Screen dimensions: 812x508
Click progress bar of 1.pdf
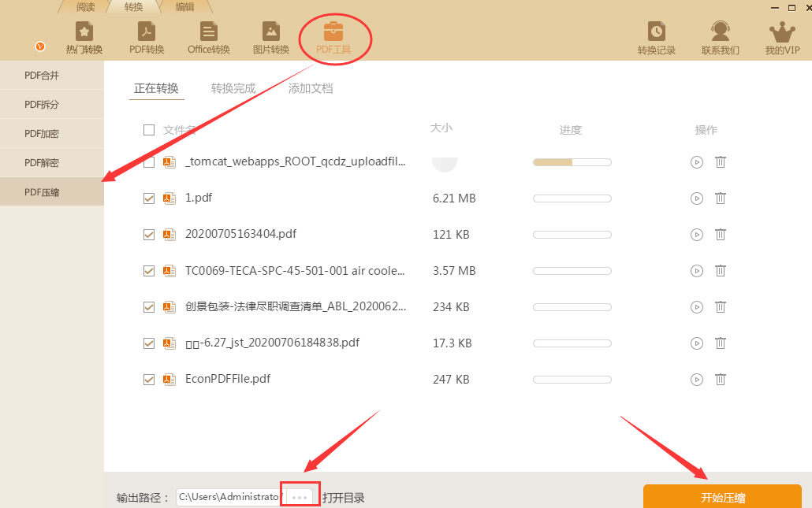pos(572,198)
